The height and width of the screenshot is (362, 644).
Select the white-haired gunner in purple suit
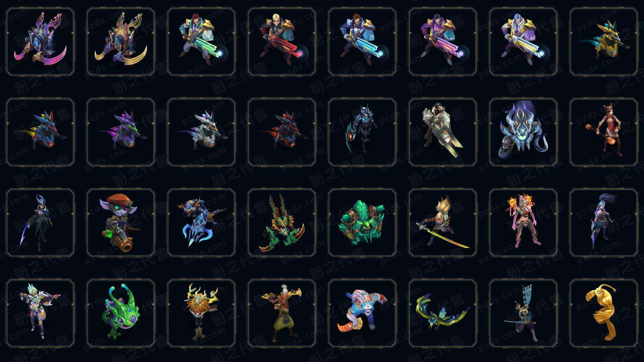click(x=523, y=42)
